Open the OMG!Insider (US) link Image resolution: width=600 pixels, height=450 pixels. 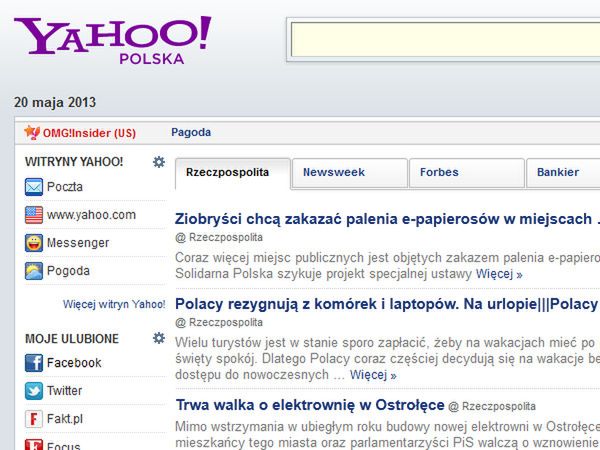(89, 133)
